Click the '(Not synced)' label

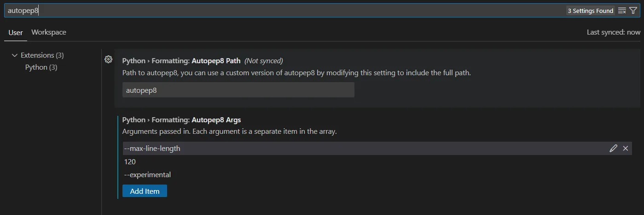pos(263,61)
